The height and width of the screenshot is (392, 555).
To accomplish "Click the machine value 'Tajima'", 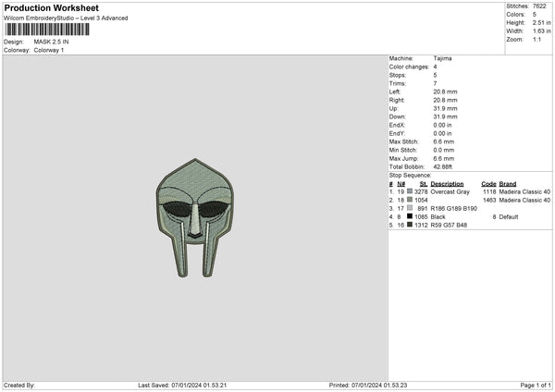I will (x=442, y=58).
